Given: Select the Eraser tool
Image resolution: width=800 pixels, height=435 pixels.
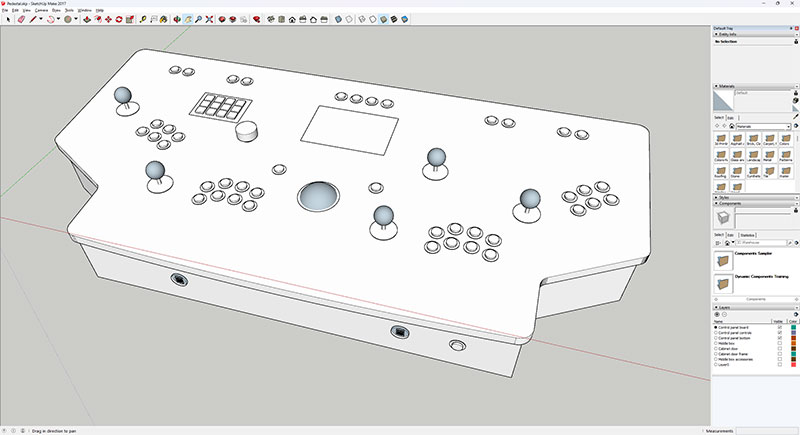Looking at the screenshot, I should [x=21, y=19].
